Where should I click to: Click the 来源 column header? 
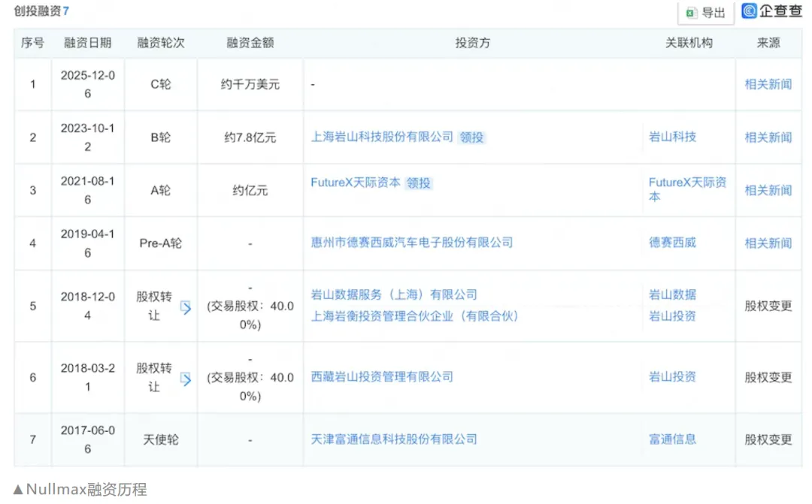(768, 43)
